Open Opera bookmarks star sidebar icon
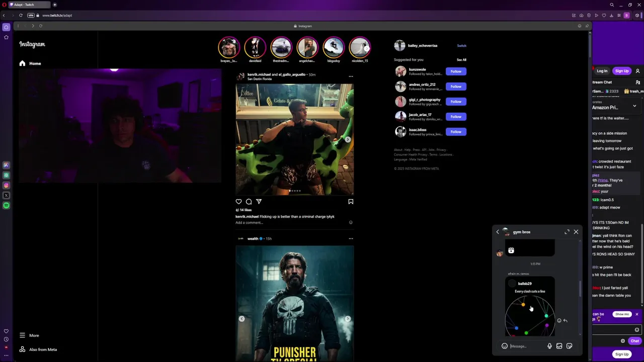This screenshot has width=644, height=362. coord(6,37)
